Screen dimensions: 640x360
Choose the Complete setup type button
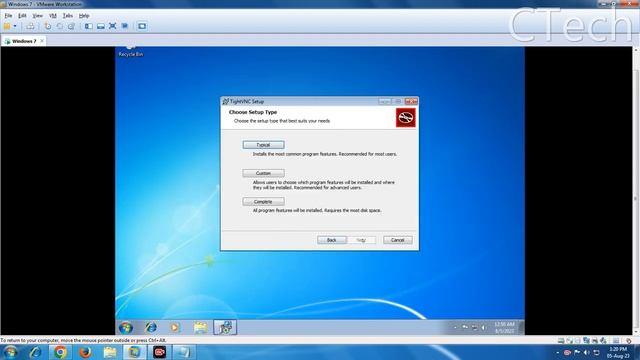coord(263,202)
